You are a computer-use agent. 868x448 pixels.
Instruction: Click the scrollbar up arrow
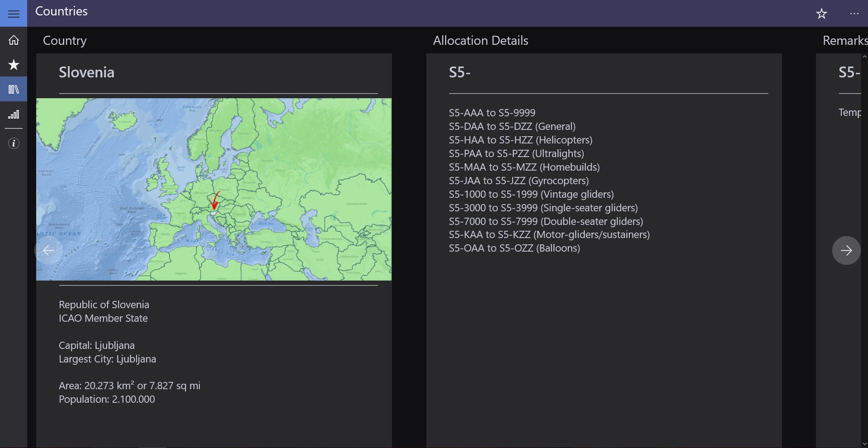[x=864, y=57]
